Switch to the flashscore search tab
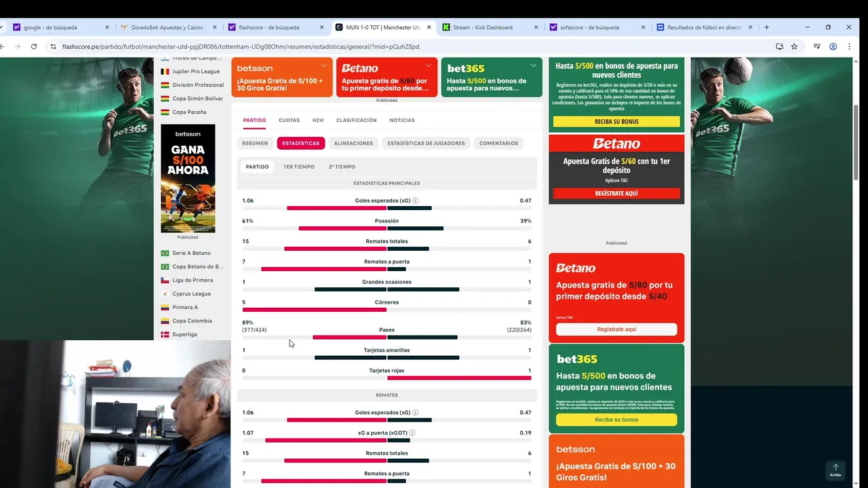This screenshot has height=488, width=868. click(276, 28)
